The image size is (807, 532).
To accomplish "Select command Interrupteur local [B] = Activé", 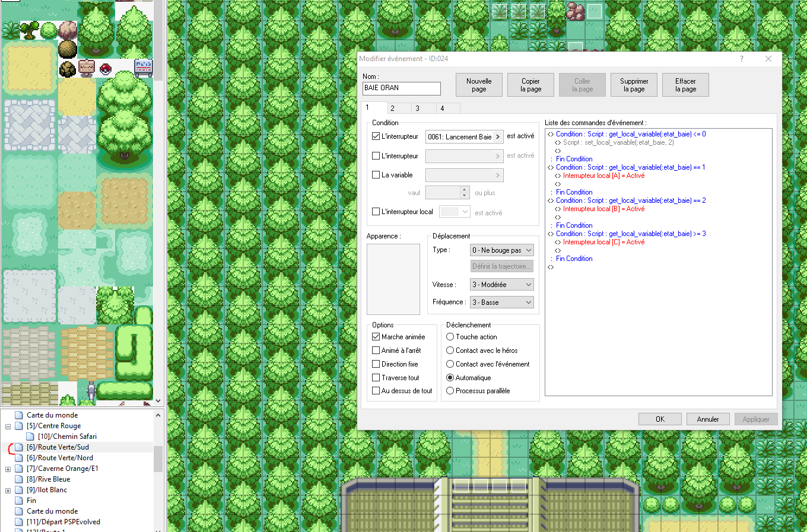I will [603, 209].
